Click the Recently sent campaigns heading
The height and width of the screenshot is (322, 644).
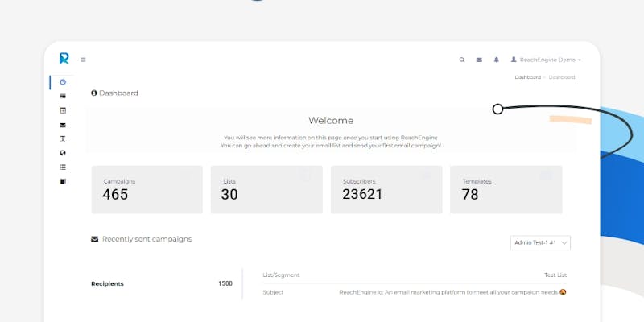click(x=147, y=239)
